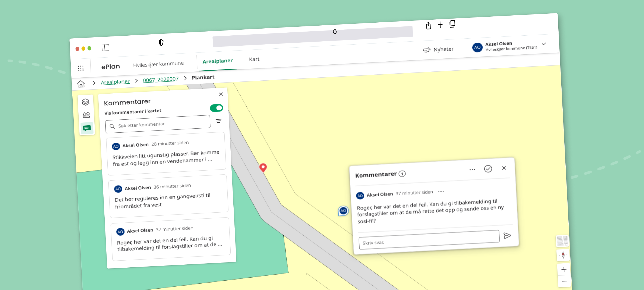The width and height of the screenshot is (644, 290).
Task: Follow the 0067_2026007 breadcrumb link
Action: click(x=161, y=80)
